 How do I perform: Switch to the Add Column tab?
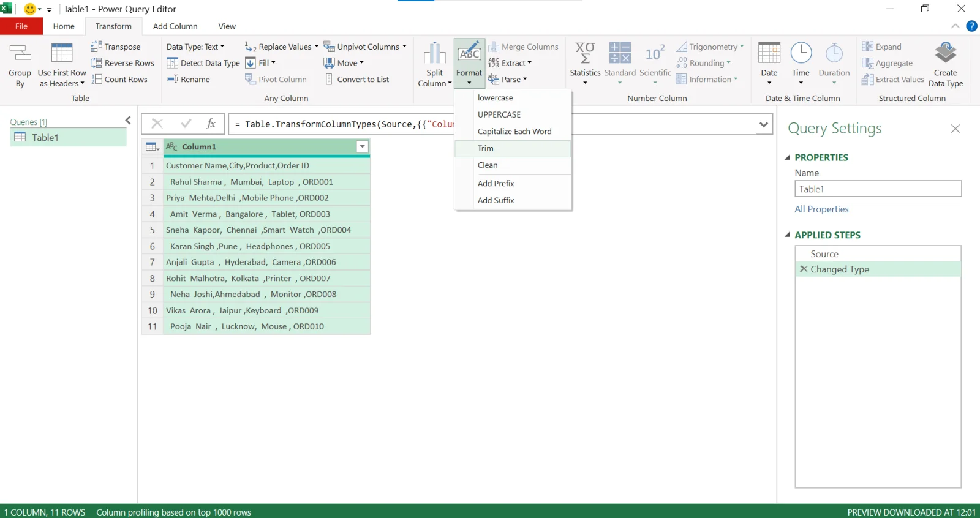pos(175,26)
